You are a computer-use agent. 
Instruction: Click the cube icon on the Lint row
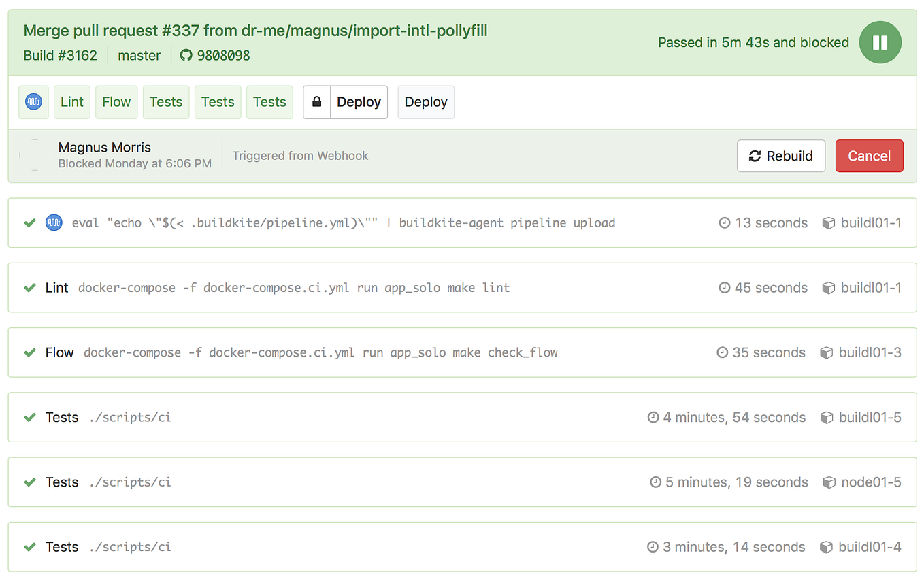829,288
